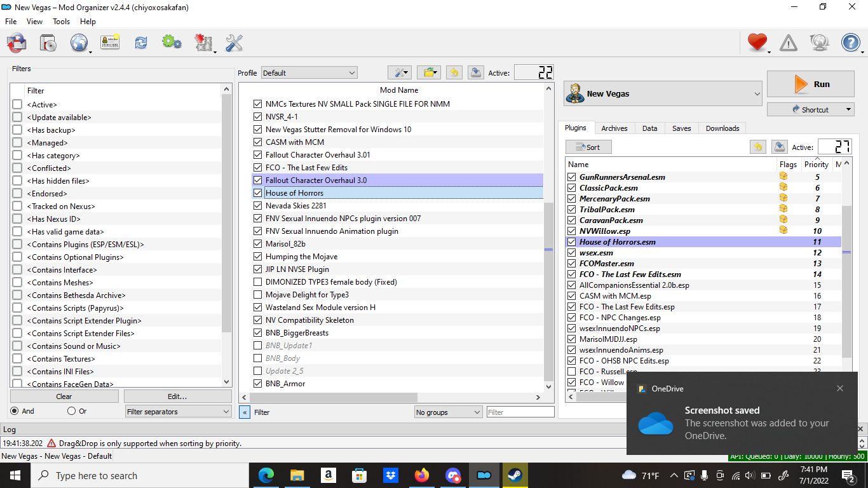The height and width of the screenshot is (488, 868).
Task: Enable the Mojave Delight for Type3 mod
Action: pos(257,294)
